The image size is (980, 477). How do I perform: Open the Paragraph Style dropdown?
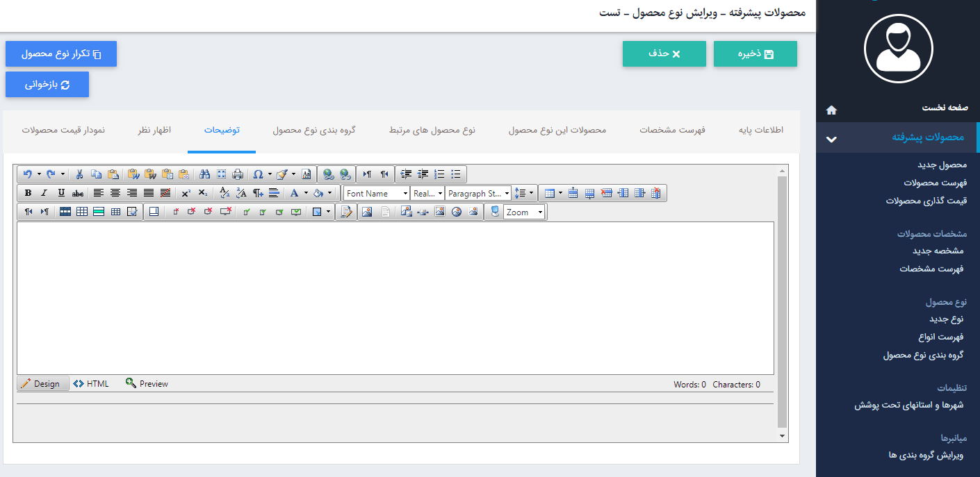click(x=478, y=194)
